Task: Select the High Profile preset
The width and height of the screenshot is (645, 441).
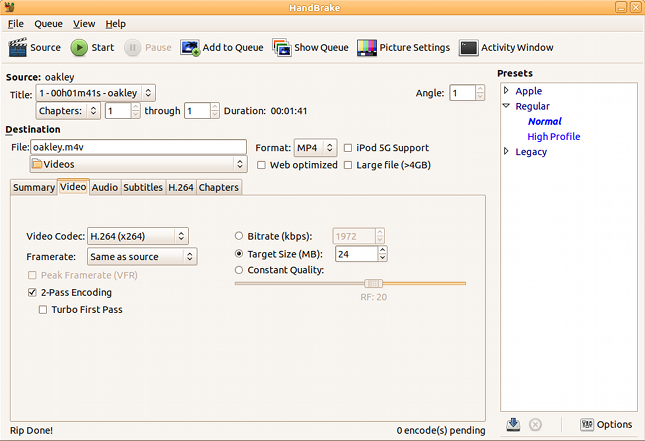Action: click(x=554, y=137)
